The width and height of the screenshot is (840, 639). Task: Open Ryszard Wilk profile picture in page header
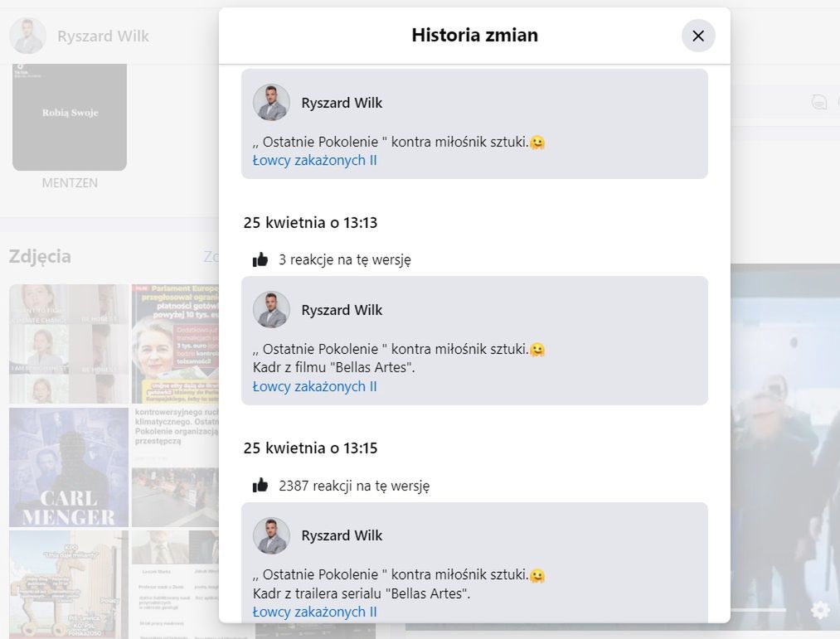point(27,36)
